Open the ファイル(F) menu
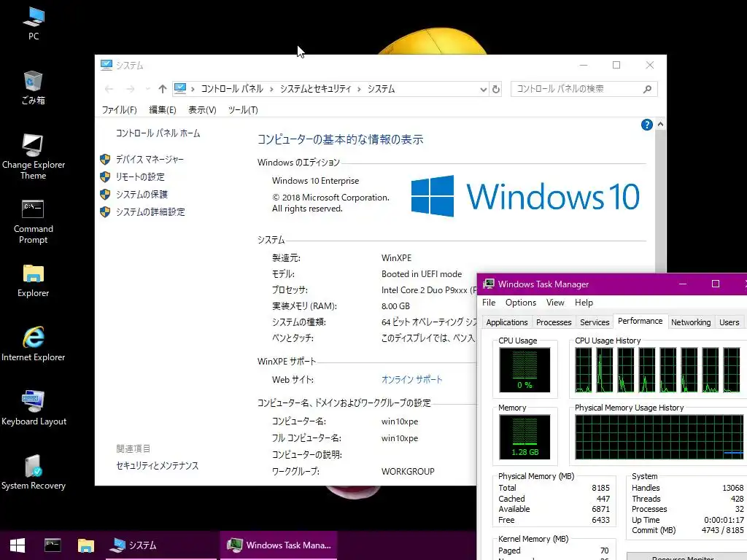This screenshot has height=560, width=747. pyautogui.click(x=119, y=110)
